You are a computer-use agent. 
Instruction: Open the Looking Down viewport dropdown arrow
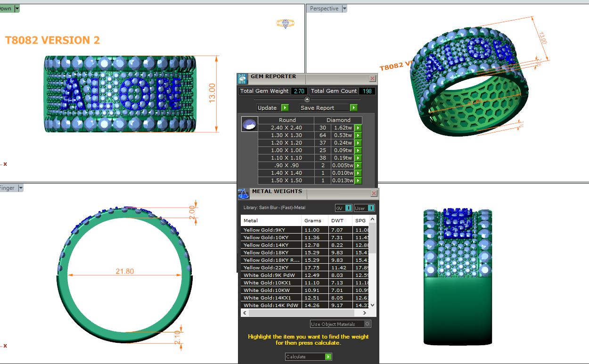click(17, 8)
